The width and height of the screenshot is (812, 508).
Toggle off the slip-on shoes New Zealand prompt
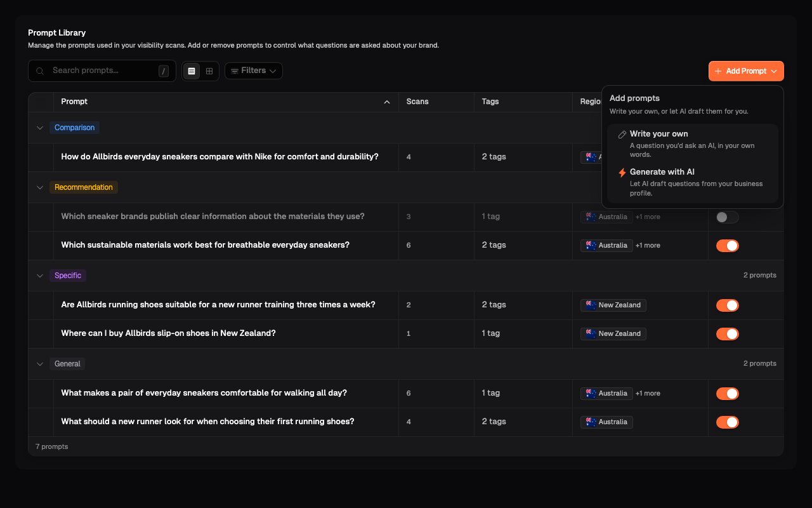(x=728, y=334)
